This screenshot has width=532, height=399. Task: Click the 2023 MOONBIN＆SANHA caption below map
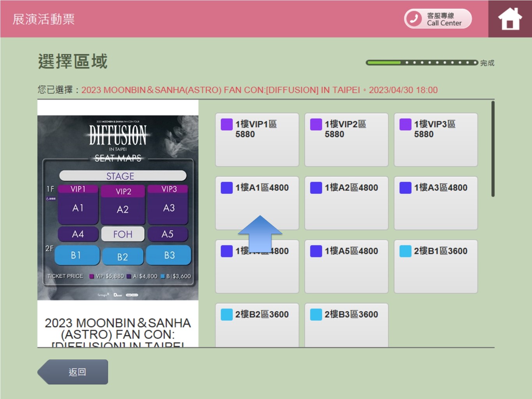118,333
